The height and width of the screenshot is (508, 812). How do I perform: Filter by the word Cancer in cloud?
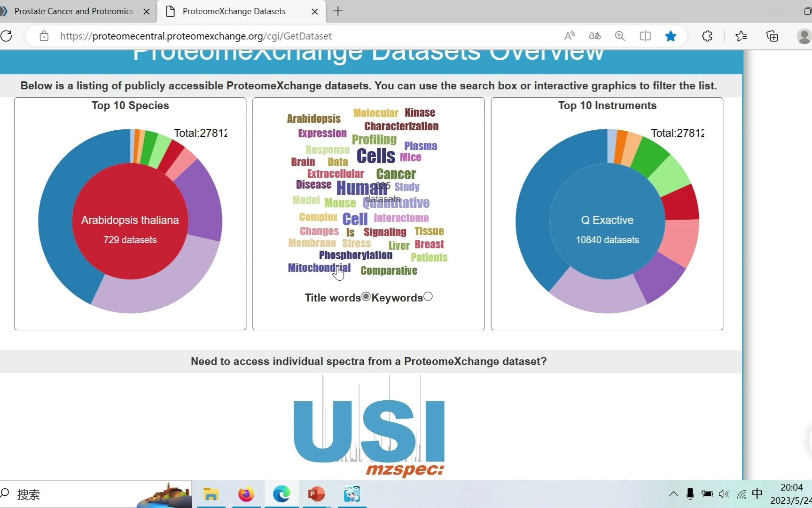pos(396,174)
